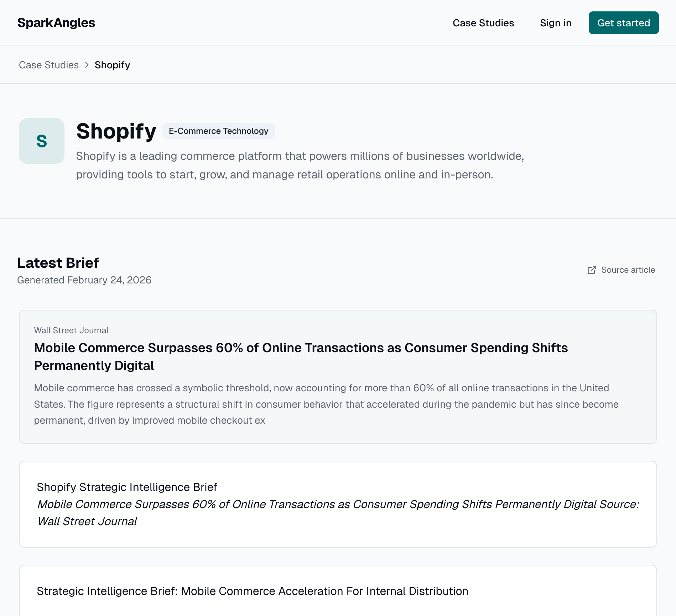
Task: Select Sign in from the header
Action: click(x=556, y=23)
